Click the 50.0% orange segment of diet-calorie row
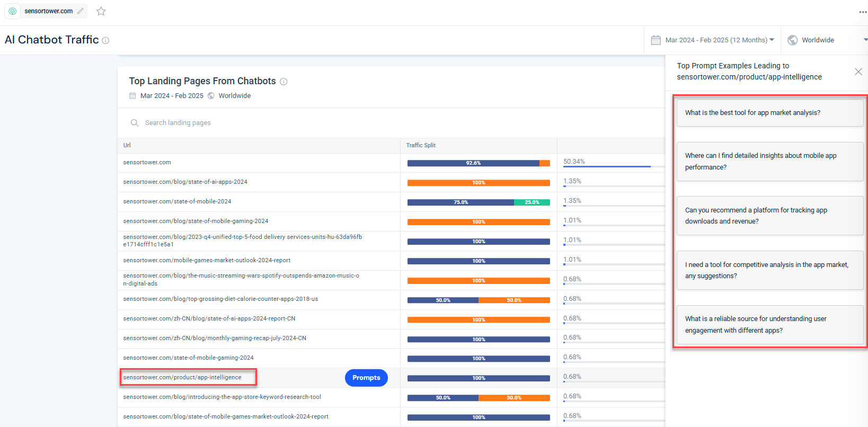The height and width of the screenshot is (427, 868). [514, 300]
